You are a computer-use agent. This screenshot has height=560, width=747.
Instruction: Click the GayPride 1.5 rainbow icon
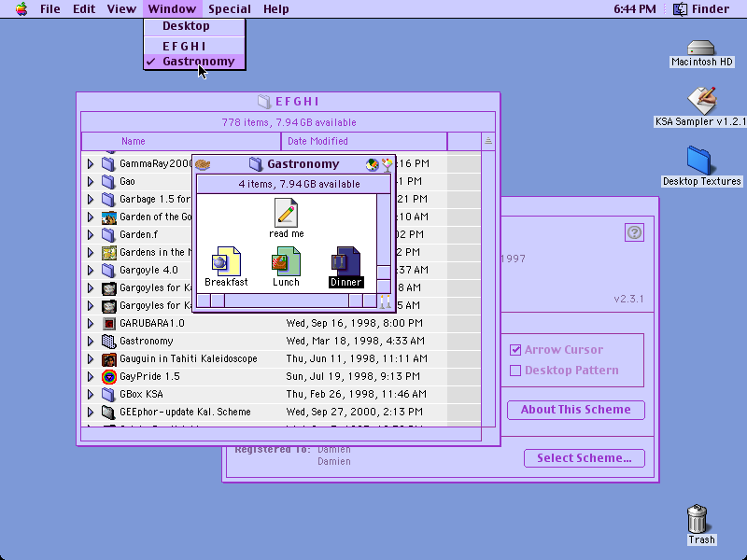pos(109,377)
